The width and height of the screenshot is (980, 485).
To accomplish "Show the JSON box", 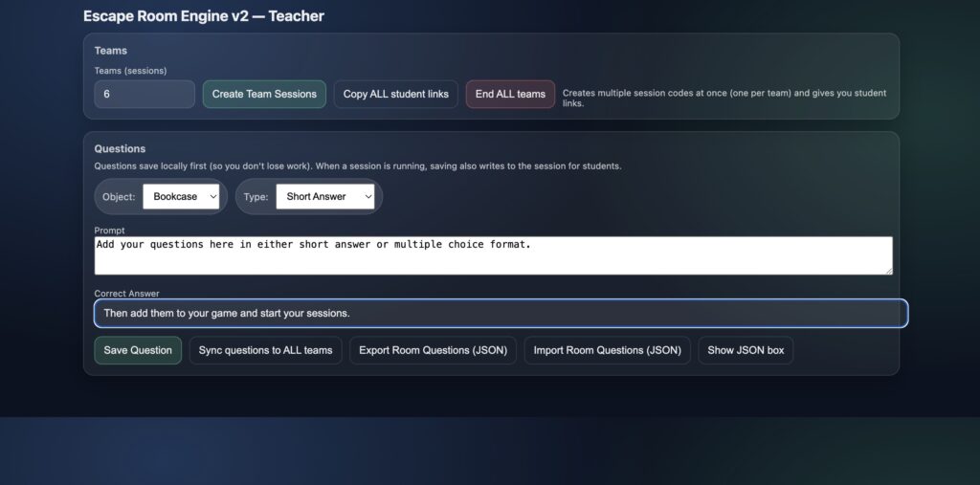I will point(745,350).
